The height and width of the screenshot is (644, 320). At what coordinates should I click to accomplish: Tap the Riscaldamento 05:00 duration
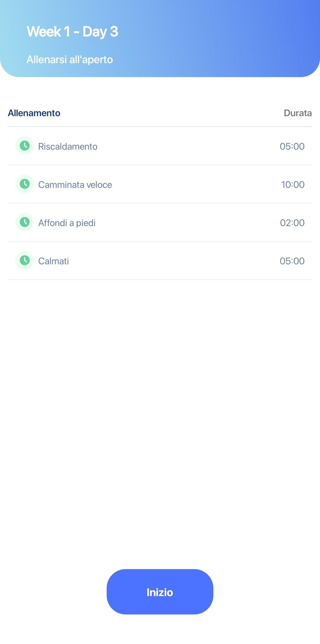coord(292,146)
